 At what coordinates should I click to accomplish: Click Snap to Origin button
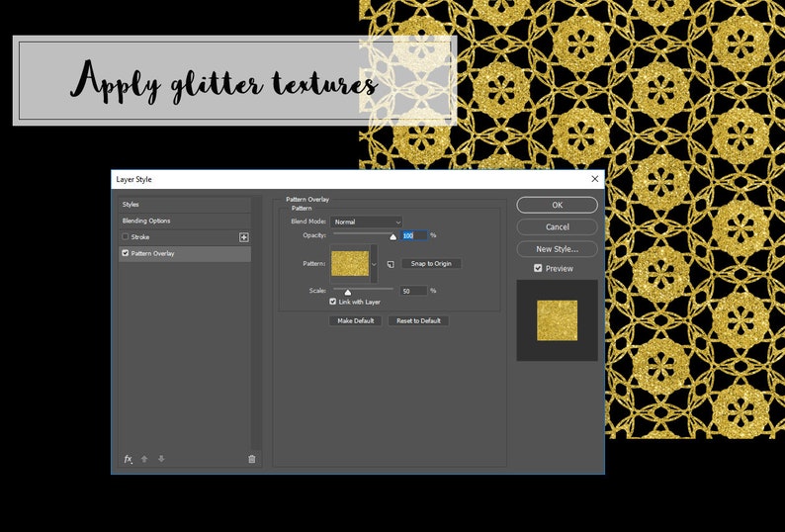(x=431, y=264)
